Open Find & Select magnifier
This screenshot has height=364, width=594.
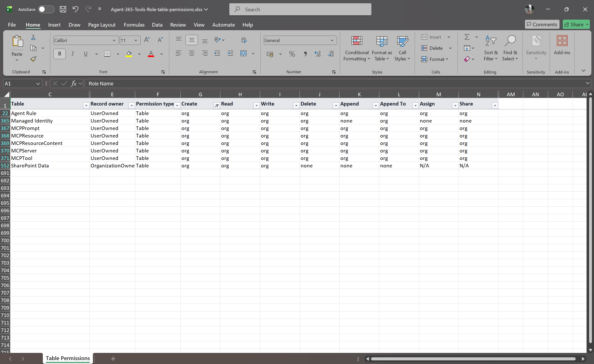(510, 41)
